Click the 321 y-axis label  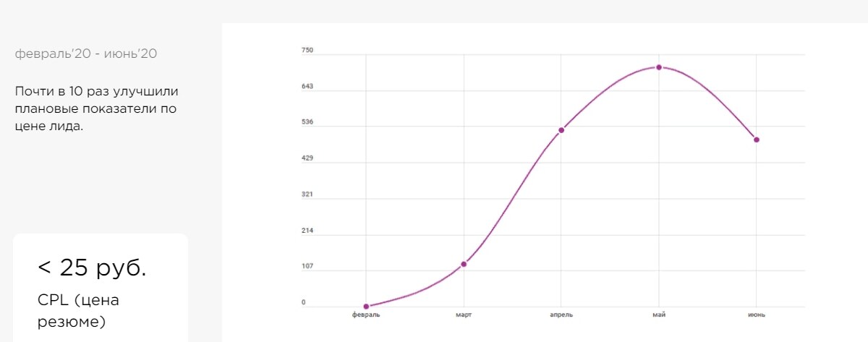pyautogui.click(x=307, y=194)
